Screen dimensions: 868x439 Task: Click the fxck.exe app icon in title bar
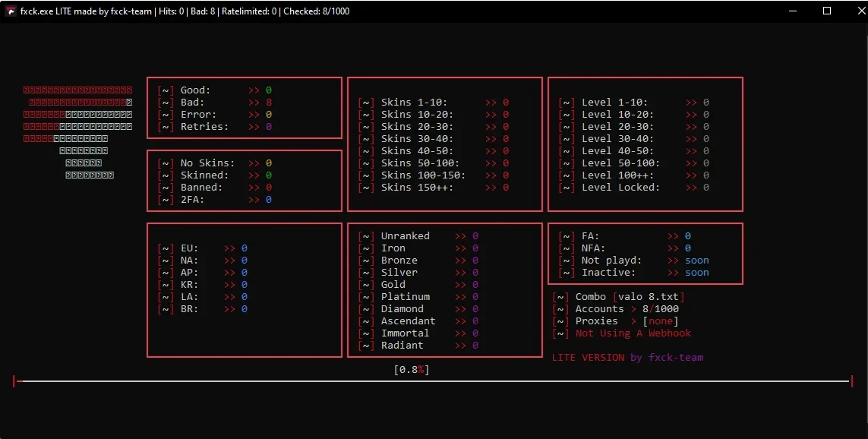pos(10,11)
